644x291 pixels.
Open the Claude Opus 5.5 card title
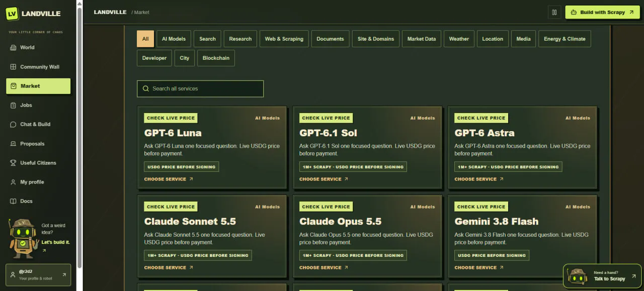click(340, 222)
